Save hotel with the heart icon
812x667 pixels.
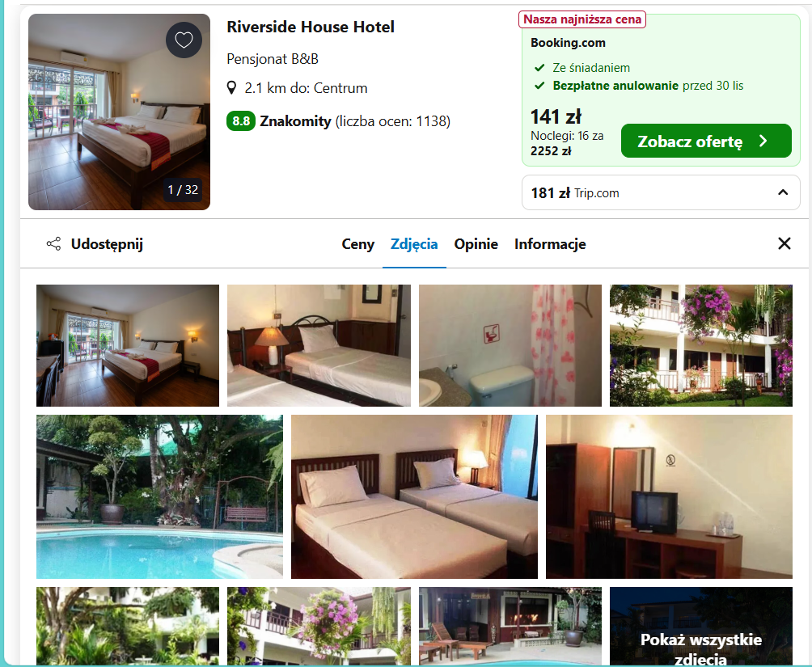click(184, 40)
